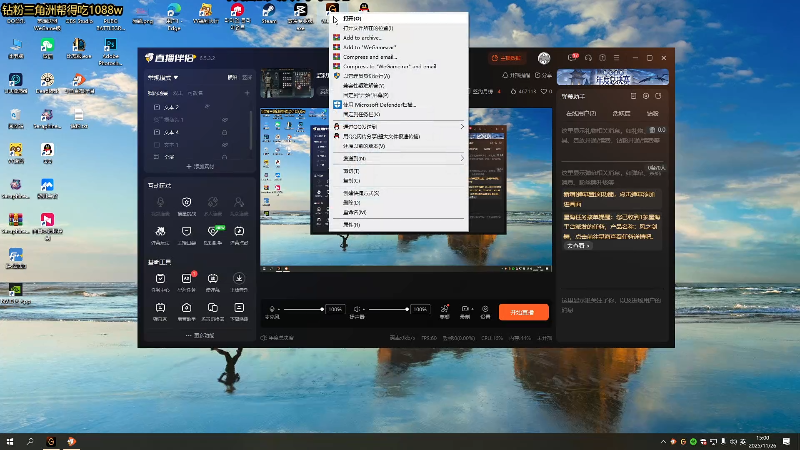Viewport: 800px width, 450px height.
Task: Click the speaker icon beside the second volume slider
Action: [x=357, y=309]
